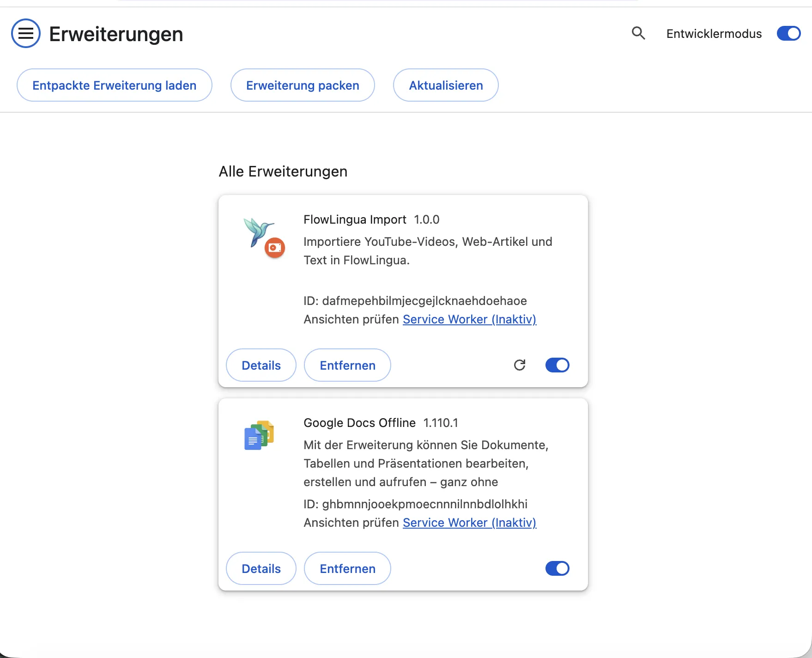The height and width of the screenshot is (658, 812).
Task: Click the search extensions magnifier icon
Action: click(x=638, y=33)
